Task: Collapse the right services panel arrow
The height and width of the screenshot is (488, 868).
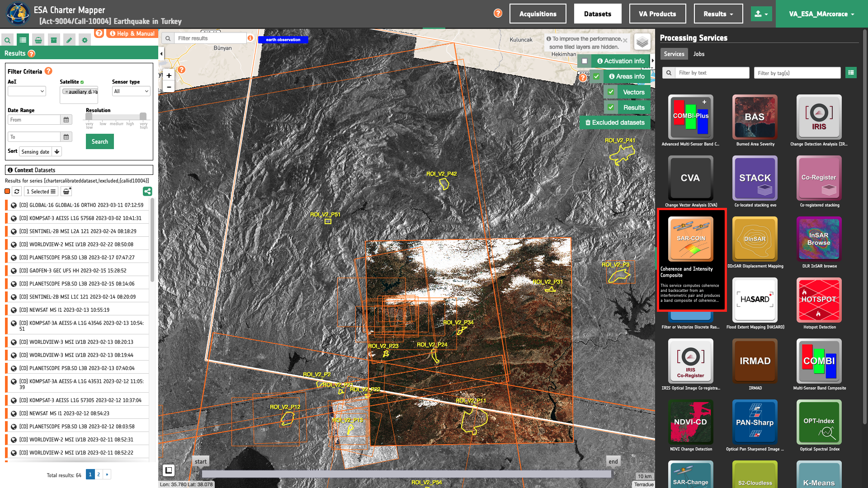Action: click(x=653, y=61)
